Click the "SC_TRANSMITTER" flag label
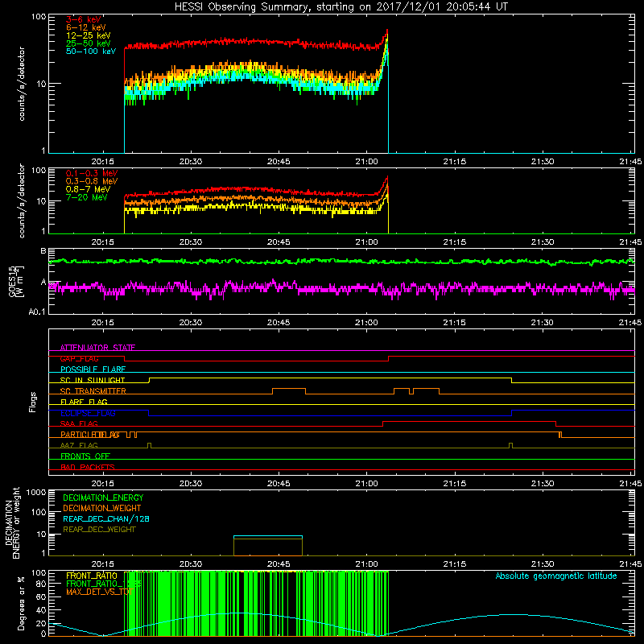 [93, 391]
